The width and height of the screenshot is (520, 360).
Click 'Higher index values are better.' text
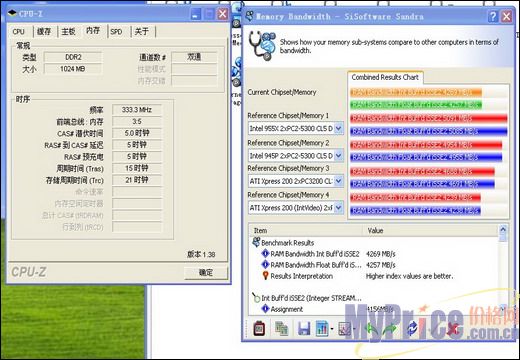pos(409,276)
